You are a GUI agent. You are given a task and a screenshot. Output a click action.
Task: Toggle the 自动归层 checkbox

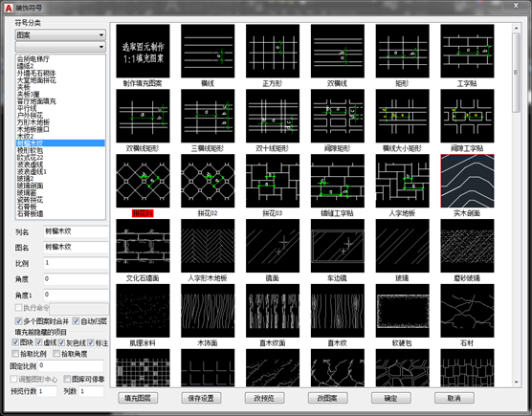pos(76,321)
